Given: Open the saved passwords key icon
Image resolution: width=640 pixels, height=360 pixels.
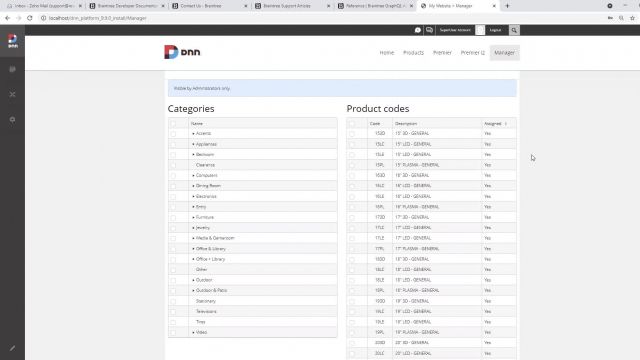Looking at the screenshot, I should point(610,18).
